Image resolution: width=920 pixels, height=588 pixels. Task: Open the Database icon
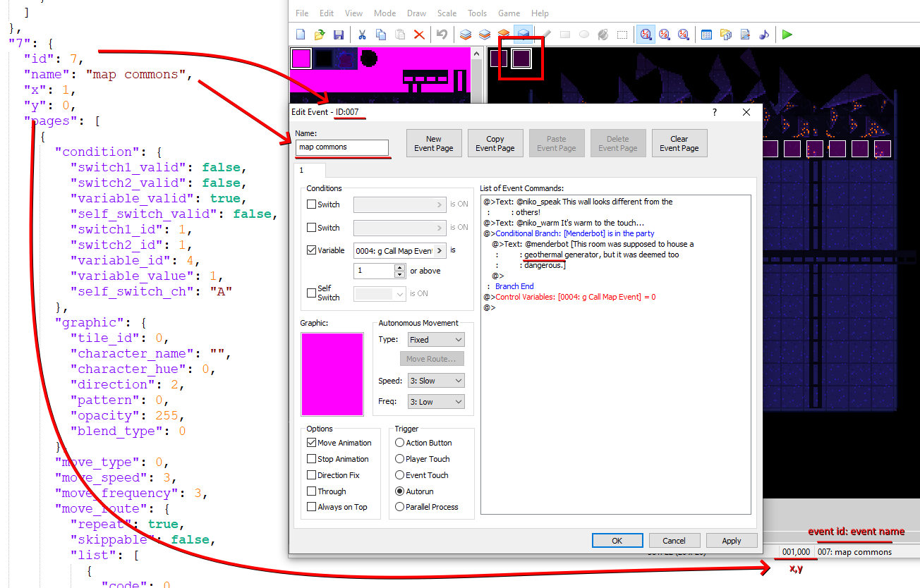[x=706, y=35]
